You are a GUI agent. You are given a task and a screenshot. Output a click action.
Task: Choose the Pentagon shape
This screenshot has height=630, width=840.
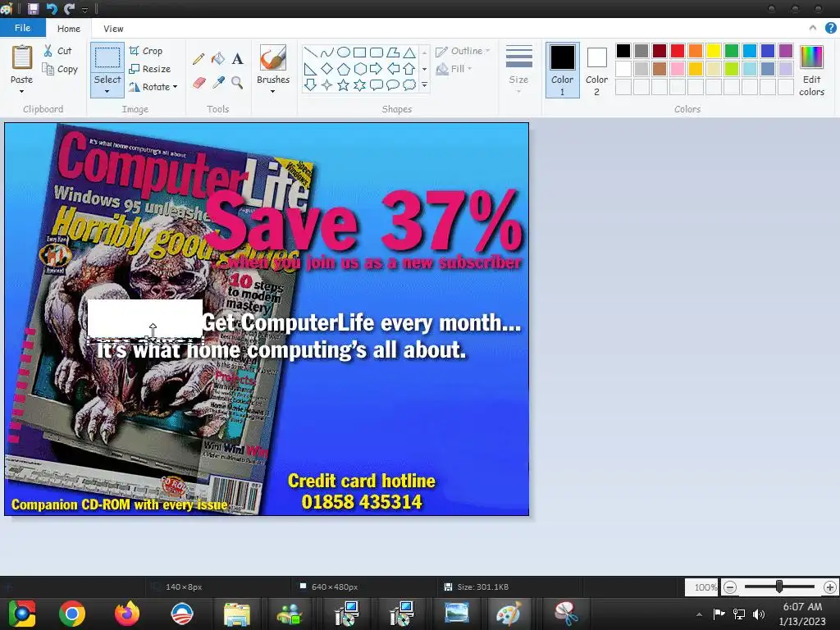(x=344, y=69)
